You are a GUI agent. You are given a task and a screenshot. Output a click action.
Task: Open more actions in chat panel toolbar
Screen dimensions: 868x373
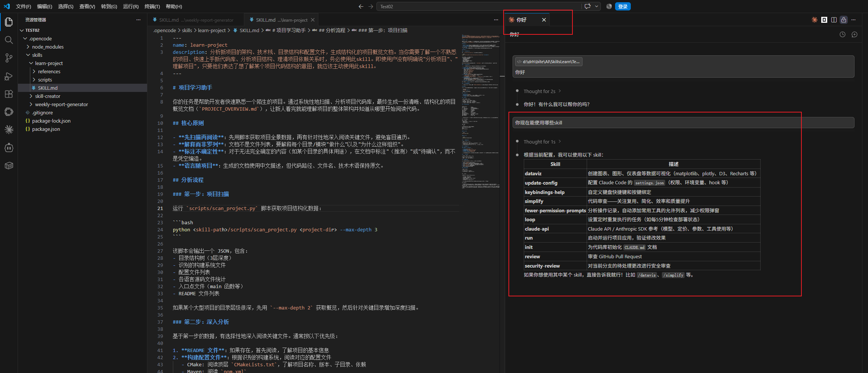tap(853, 20)
